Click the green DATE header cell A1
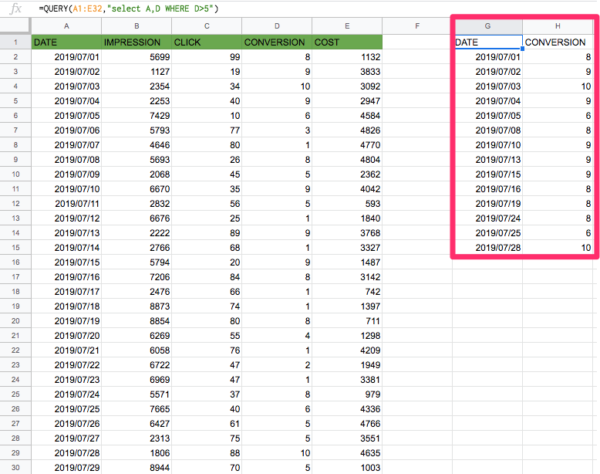Image resolution: width=600 pixels, height=474 pixels. tap(67, 42)
